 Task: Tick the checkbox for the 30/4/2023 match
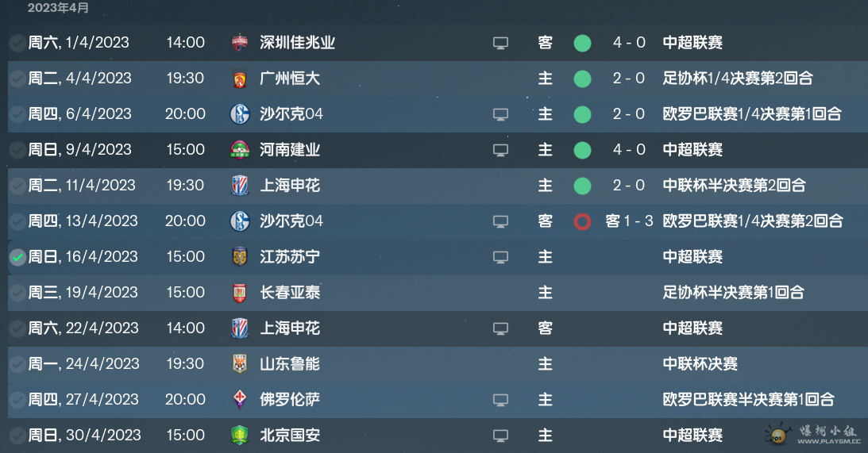[17, 436]
